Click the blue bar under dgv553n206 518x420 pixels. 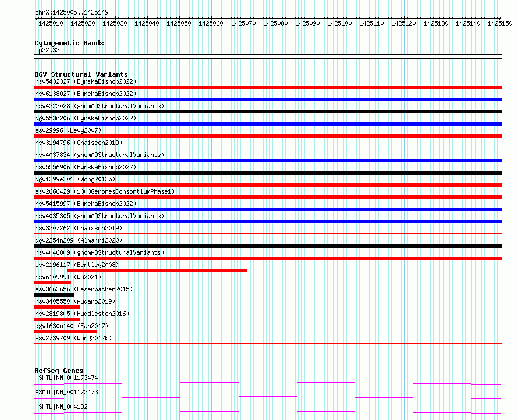[268, 124]
